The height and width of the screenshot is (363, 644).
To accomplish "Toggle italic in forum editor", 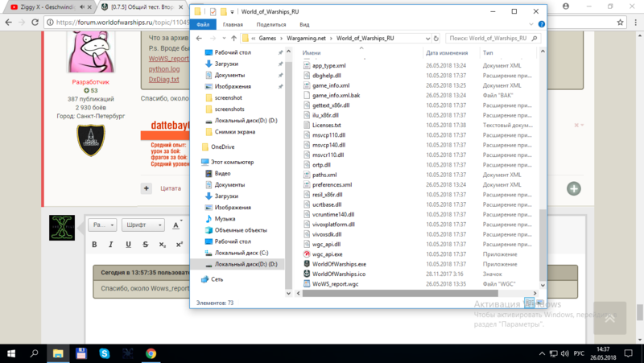I will tap(111, 245).
